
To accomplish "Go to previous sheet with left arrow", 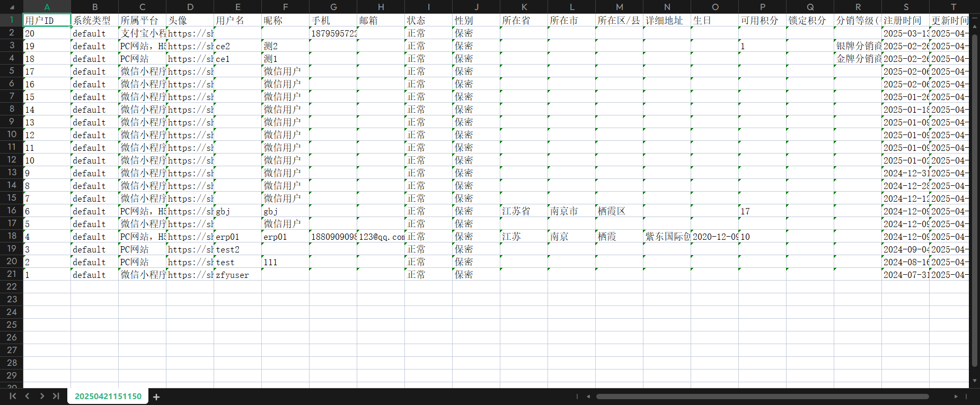I will pos(27,396).
